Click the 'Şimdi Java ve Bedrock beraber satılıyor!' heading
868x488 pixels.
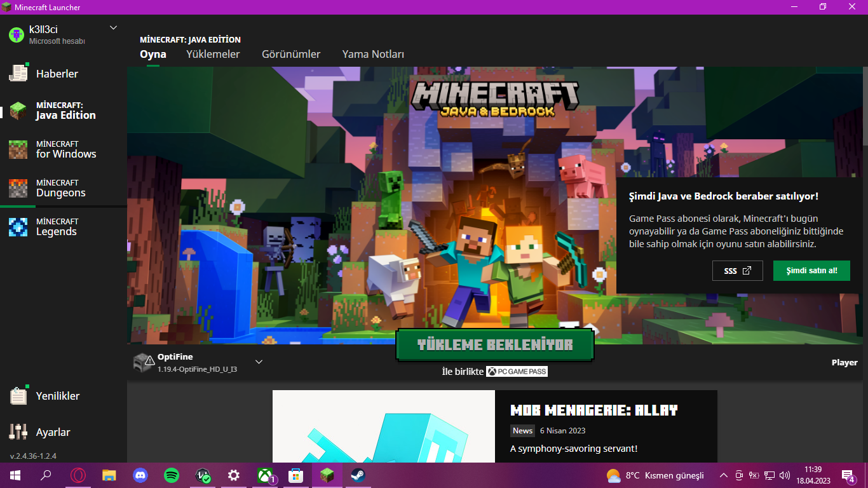point(724,196)
